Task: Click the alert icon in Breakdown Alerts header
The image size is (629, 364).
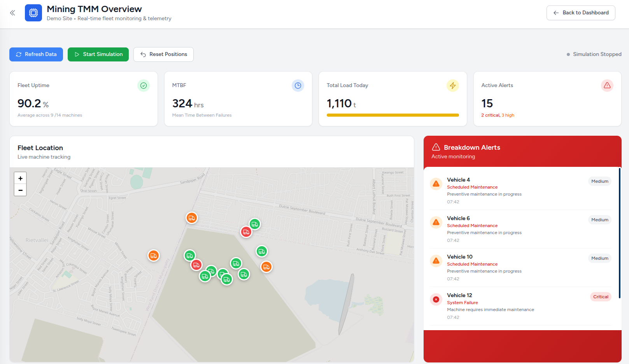Action: click(435, 147)
